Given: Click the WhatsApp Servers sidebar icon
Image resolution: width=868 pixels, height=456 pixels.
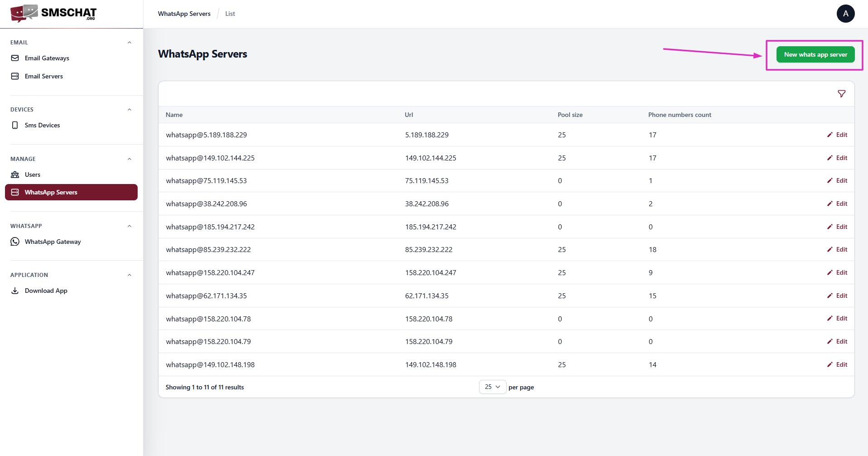Looking at the screenshot, I should pyautogui.click(x=15, y=192).
